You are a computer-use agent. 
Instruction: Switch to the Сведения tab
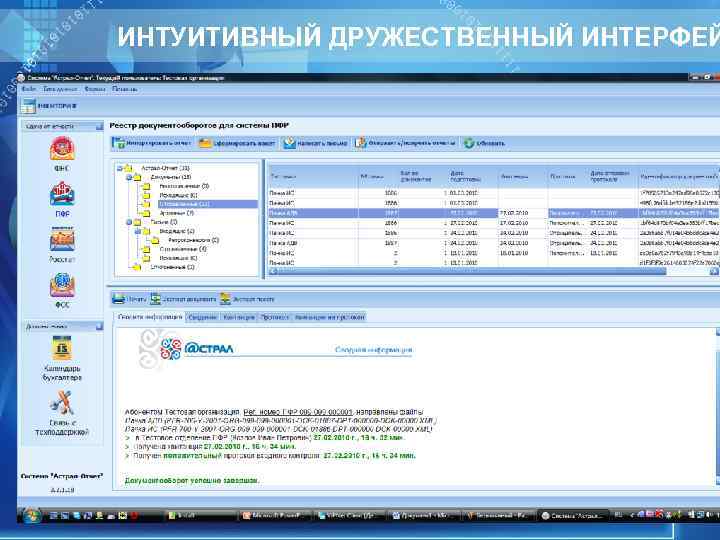click(202, 317)
